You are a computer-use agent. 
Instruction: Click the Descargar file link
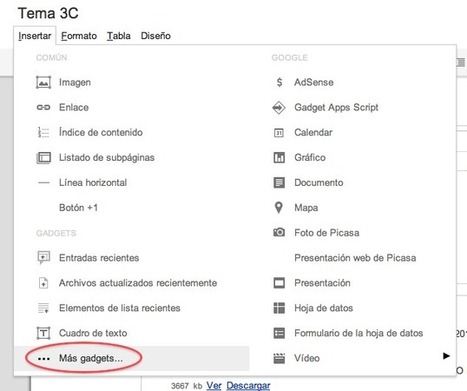point(248,386)
